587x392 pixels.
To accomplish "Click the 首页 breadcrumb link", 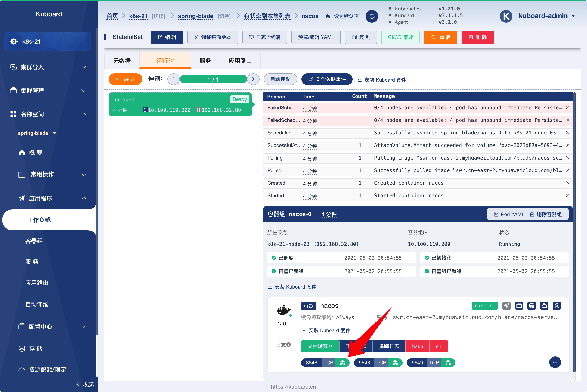I will (112, 16).
